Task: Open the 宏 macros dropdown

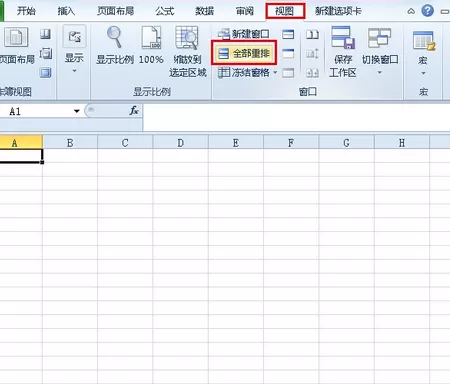Action: (423, 53)
